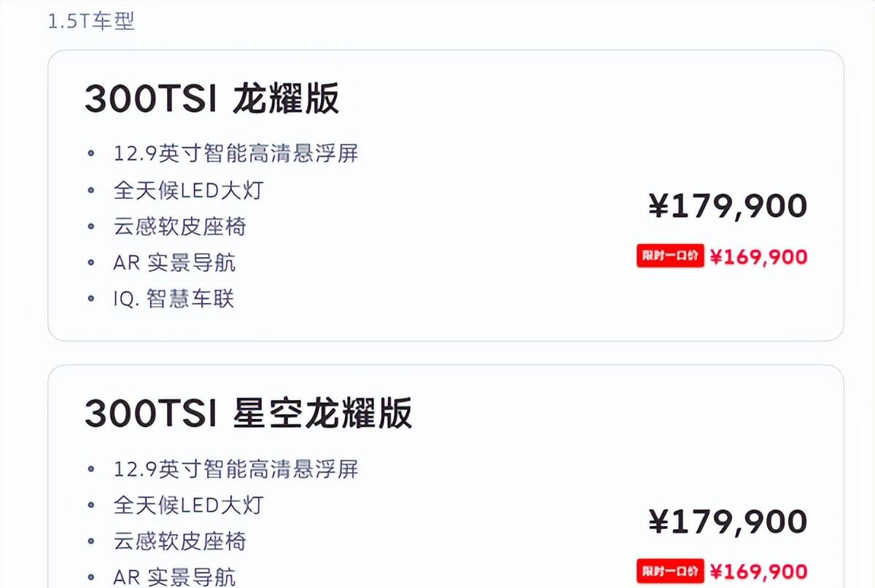The width and height of the screenshot is (875, 588).
Task: Click the 限时一口价 red badge in 星空龙耀版 card
Action: click(x=670, y=571)
